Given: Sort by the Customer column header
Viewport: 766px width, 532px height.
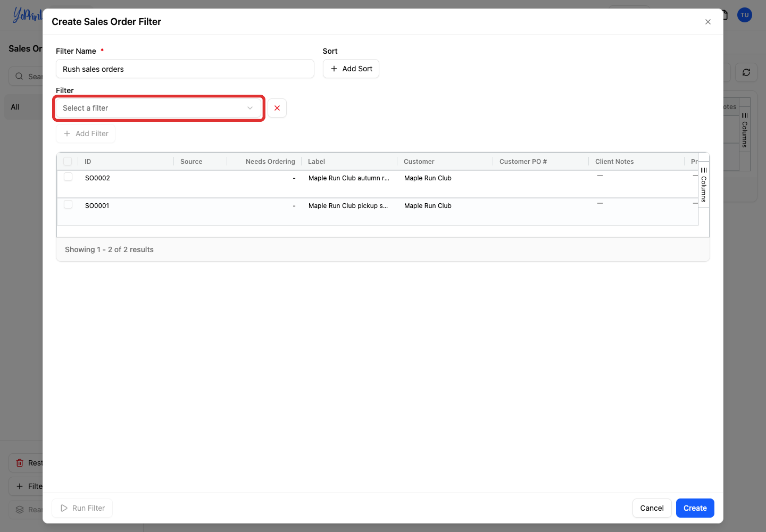Looking at the screenshot, I should [x=419, y=162].
